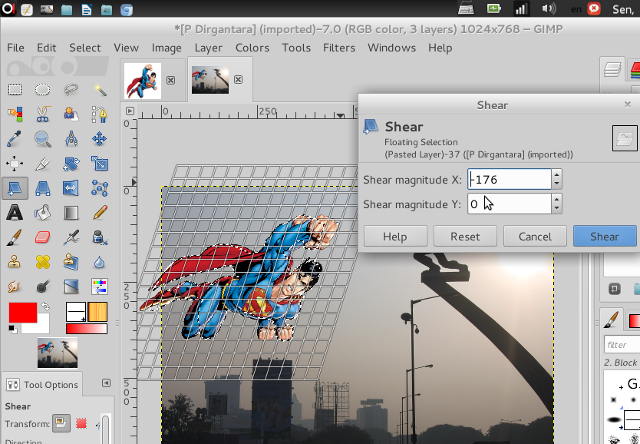Set Transform to affect the layer

point(61,423)
